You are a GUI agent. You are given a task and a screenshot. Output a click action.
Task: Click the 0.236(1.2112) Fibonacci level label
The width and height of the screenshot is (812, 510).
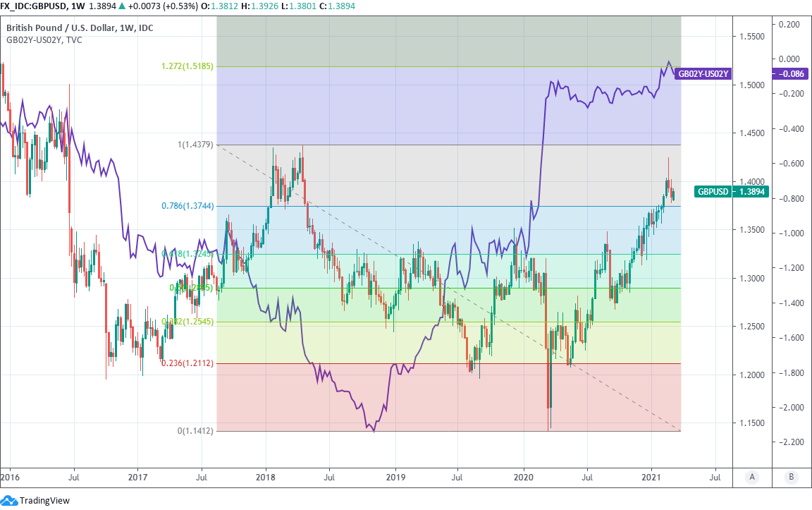(187, 363)
